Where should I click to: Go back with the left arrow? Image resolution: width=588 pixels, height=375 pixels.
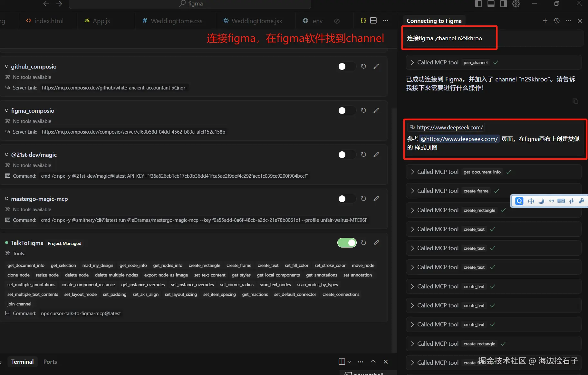click(46, 4)
